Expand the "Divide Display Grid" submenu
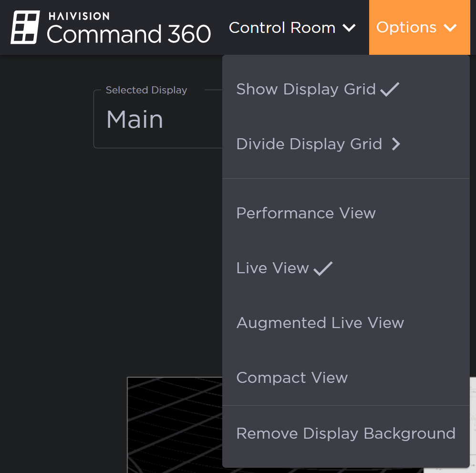 coord(309,144)
